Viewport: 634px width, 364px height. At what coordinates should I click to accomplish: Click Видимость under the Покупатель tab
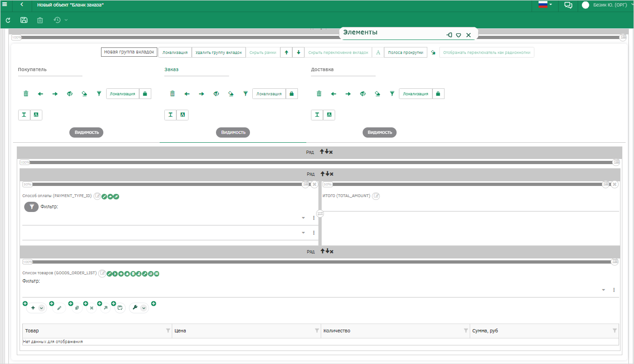pos(87,132)
